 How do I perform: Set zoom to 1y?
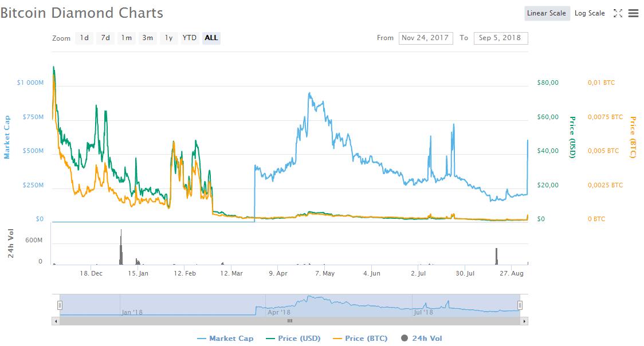click(x=169, y=38)
